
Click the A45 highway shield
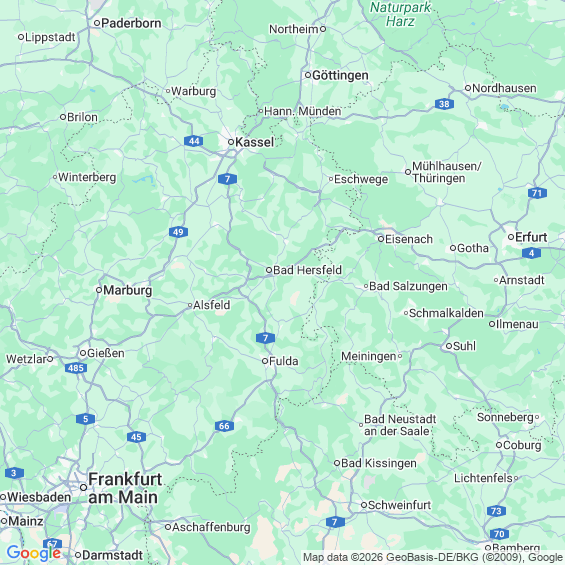(x=136, y=437)
